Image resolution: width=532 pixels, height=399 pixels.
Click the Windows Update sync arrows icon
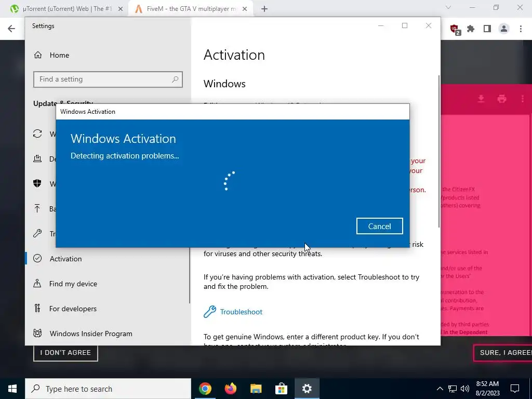(37, 134)
